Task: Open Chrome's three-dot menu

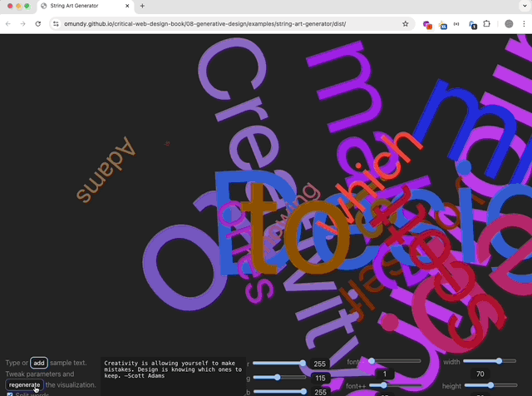Action: click(524, 24)
